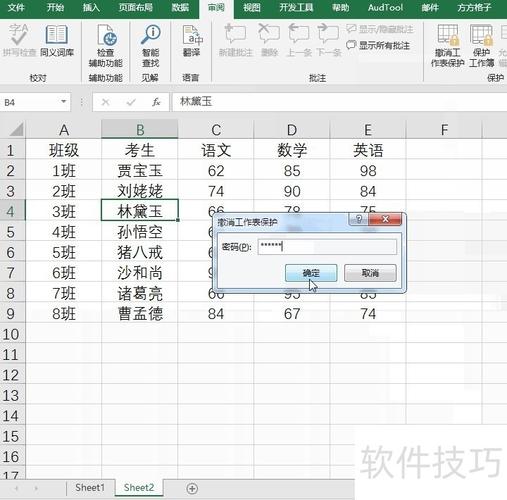Open the Data (数据) tab

[180, 7]
